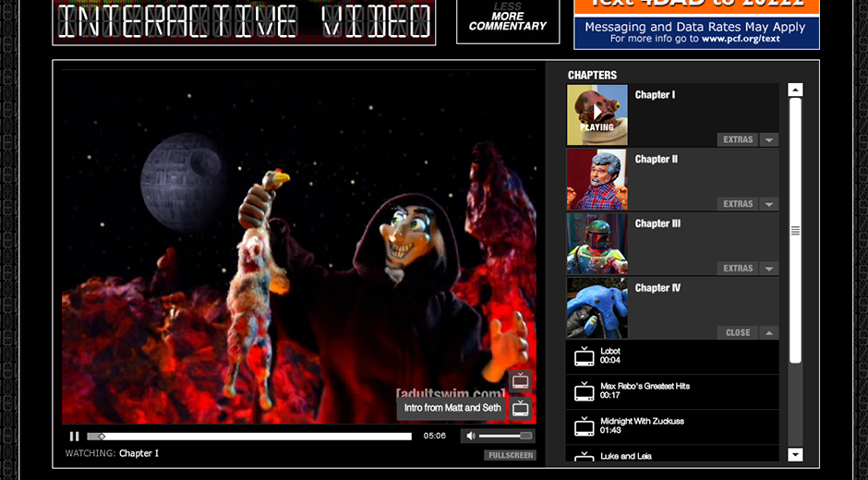Click the chapters scrollbar thumb
Image resolution: width=868 pixels, height=480 pixels.
[795, 231]
